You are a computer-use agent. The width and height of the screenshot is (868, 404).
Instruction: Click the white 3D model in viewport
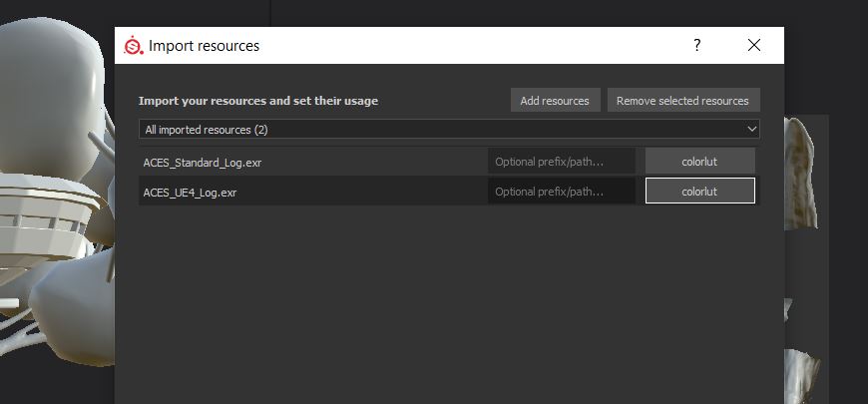[x=53, y=183]
